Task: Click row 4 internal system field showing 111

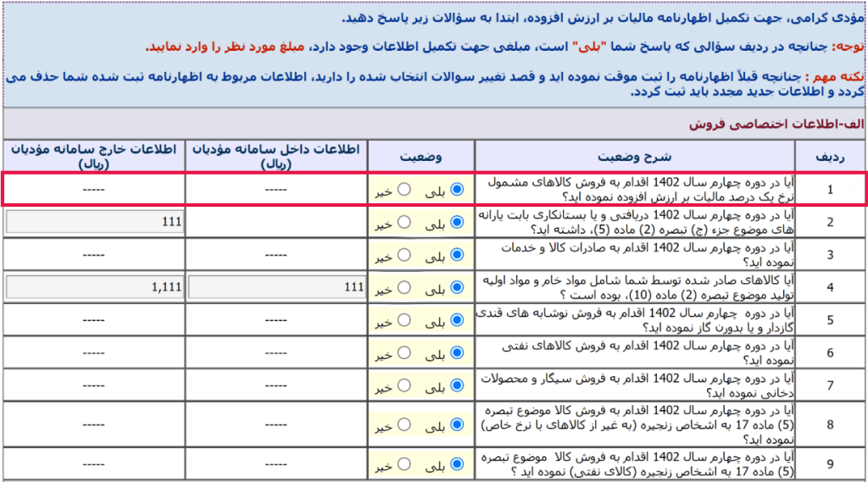Action: [x=277, y=287]
